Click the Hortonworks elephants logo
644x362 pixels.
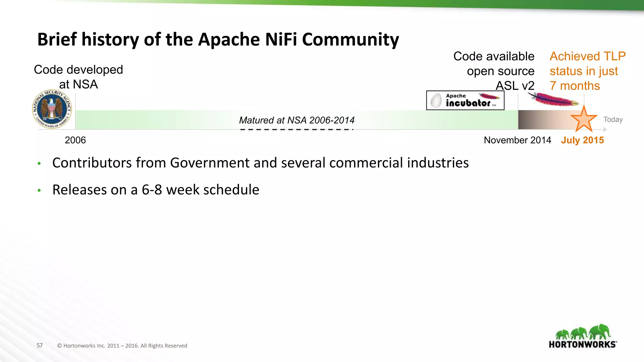point(583,336)
